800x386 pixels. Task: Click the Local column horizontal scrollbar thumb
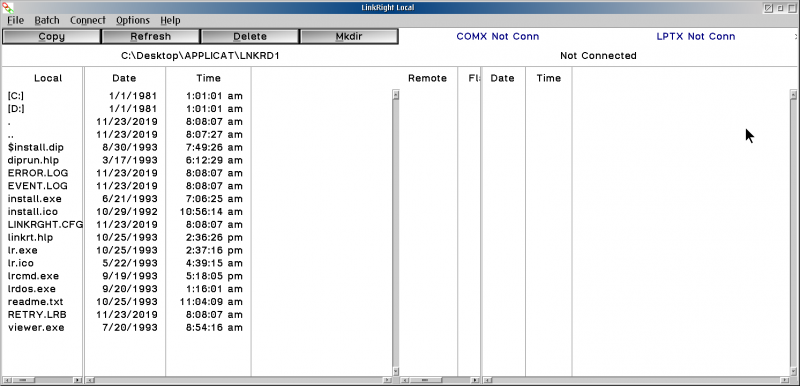coord(23,380)
